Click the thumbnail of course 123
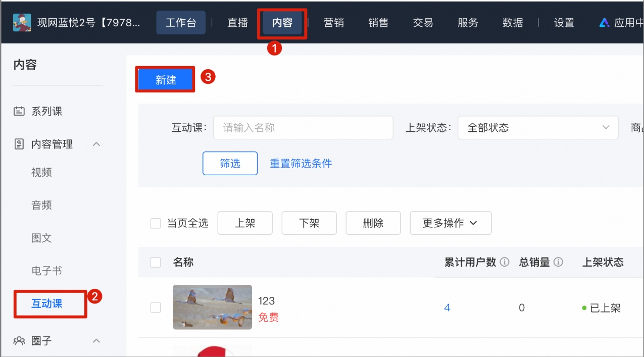 coord(212,307)
